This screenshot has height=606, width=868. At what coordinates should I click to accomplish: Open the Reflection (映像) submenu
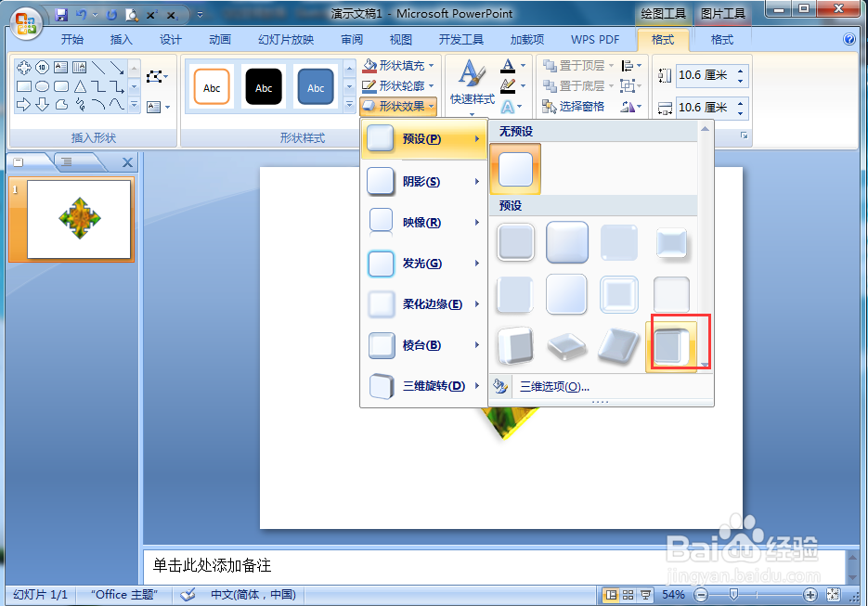[424, 223]
